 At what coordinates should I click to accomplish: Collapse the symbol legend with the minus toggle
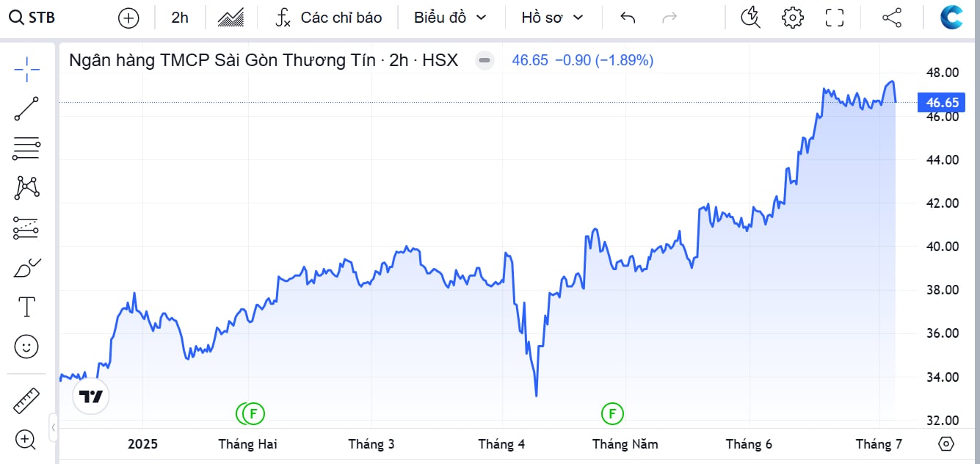(x=484, y=61)
